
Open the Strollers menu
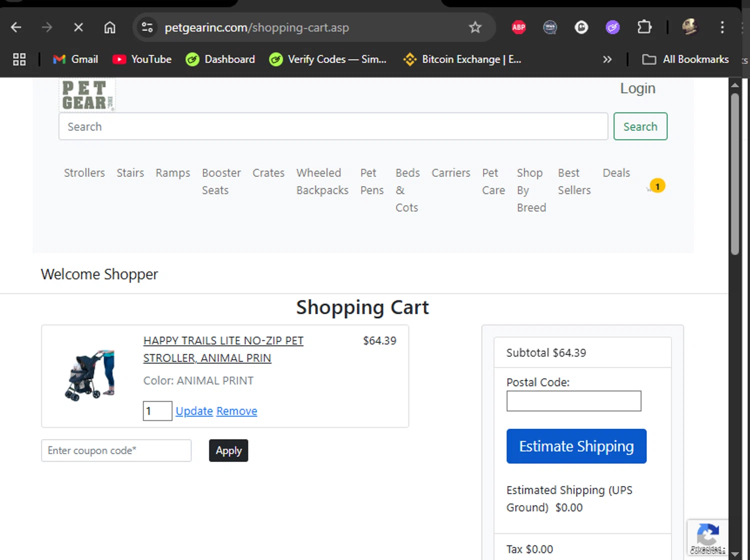tap(84, 173)
